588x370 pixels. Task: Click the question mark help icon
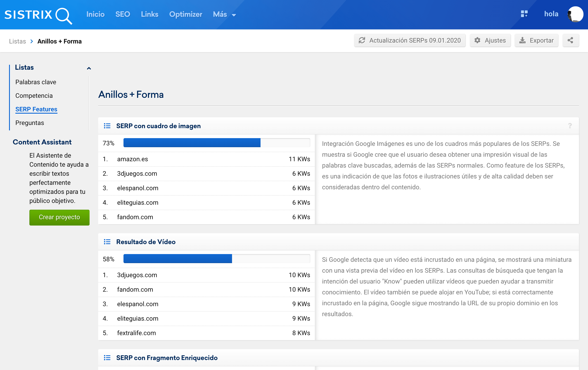click(x=570, y=126)
